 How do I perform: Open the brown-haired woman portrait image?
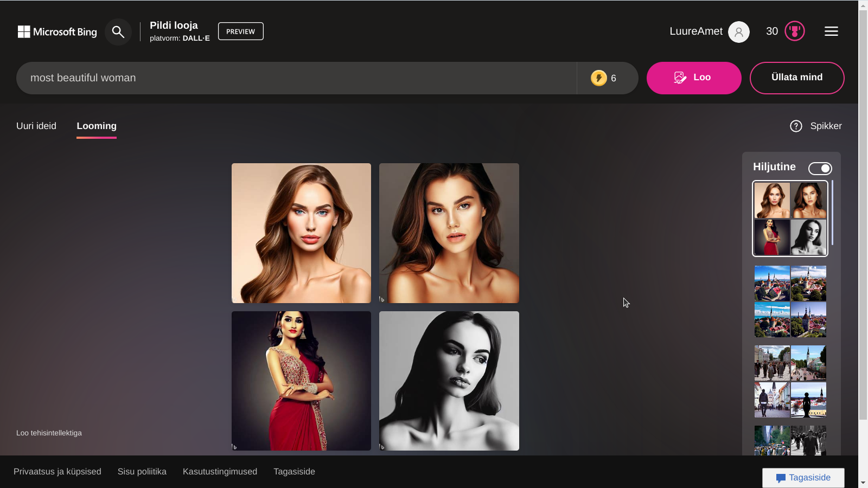449,233
